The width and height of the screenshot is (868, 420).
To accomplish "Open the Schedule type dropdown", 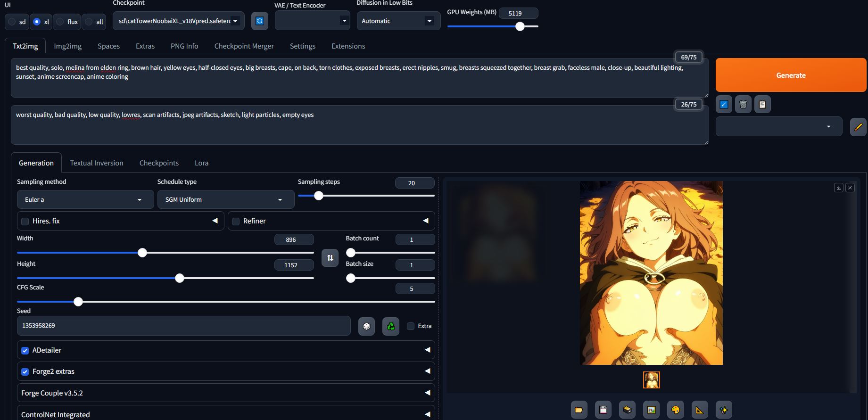I will 226,199.
